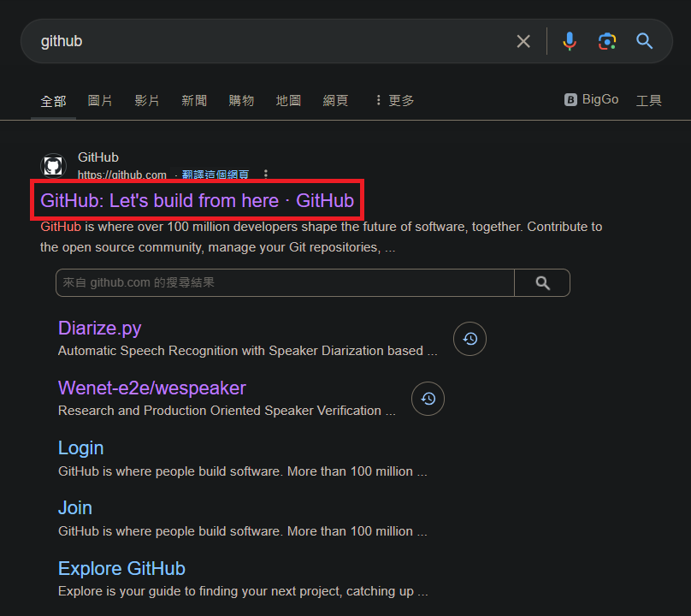Open the 工具 search tools

click(x=649, y=101)
